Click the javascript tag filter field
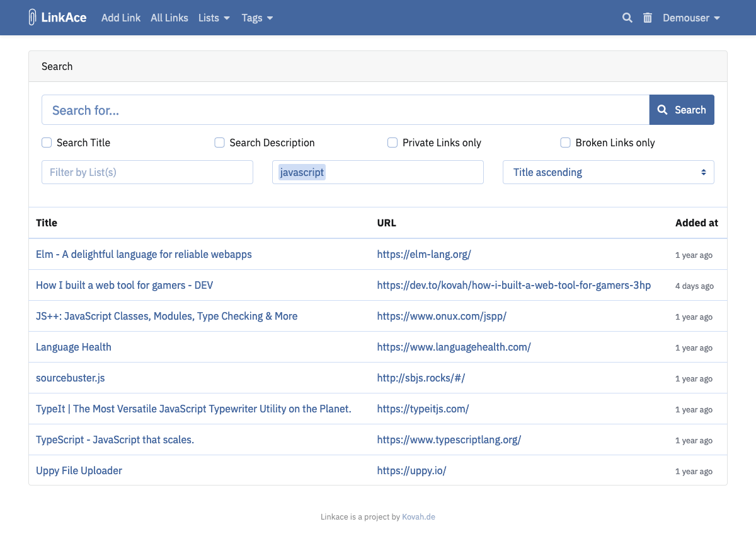This screenshot has width=756, height=553. point(378,172)
